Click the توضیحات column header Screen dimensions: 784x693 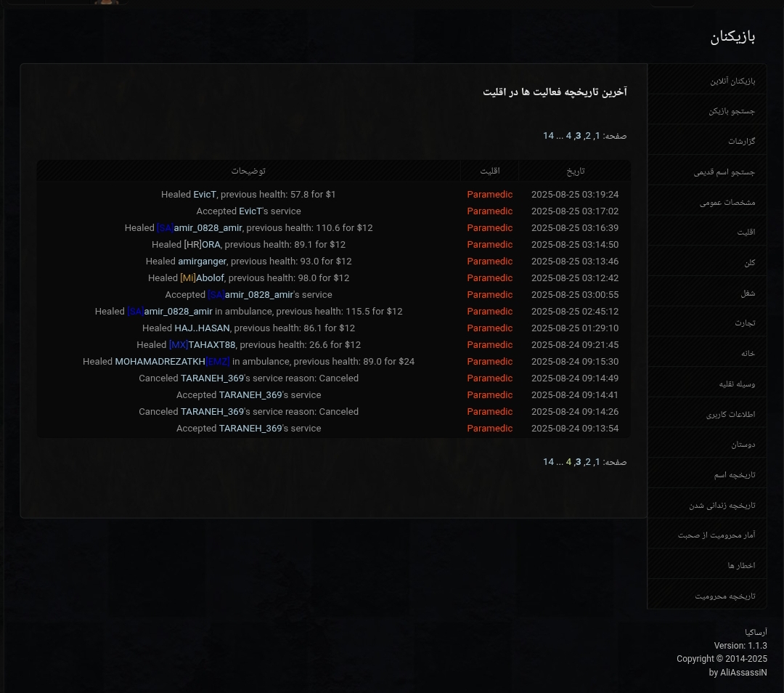(248, 171)
